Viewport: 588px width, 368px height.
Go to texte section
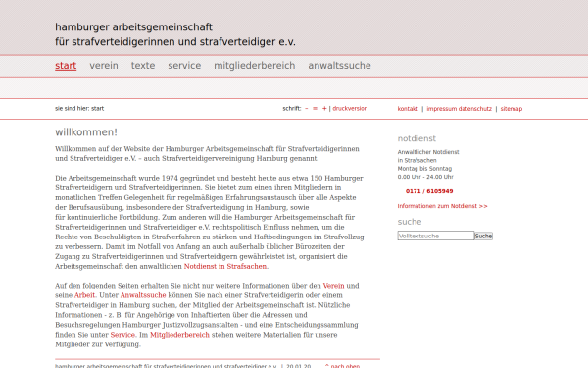click(143, 66)
